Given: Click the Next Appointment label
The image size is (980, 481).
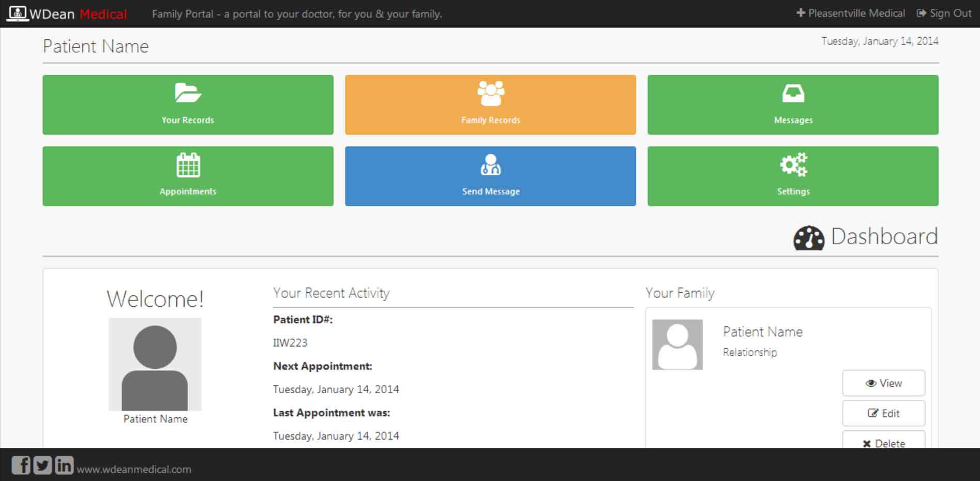Looking at the screenshot, I should point(323,366).
